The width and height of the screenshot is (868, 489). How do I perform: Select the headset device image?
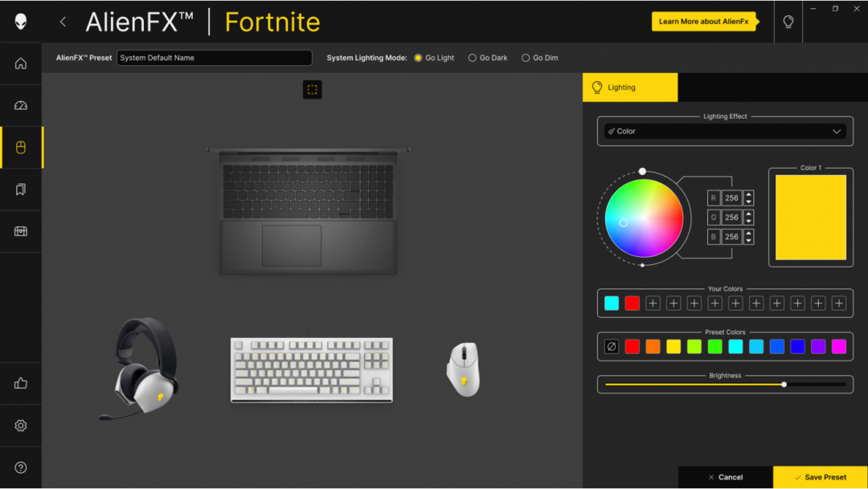140,369
